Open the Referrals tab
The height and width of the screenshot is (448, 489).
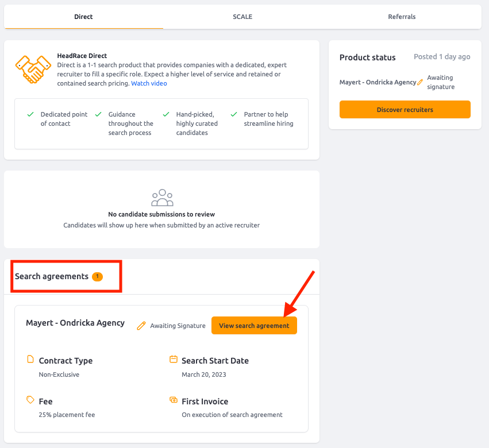click(402, 17)
